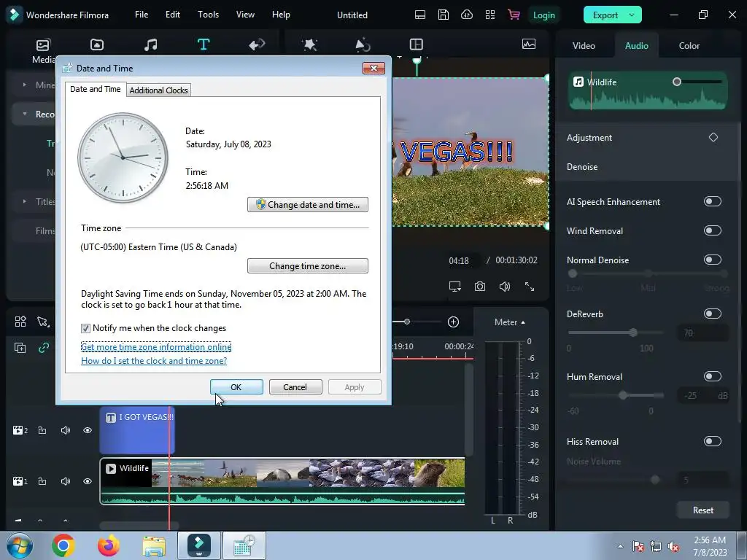Open the Edit menu
The image size is (747, 560).
coord(172,15)
